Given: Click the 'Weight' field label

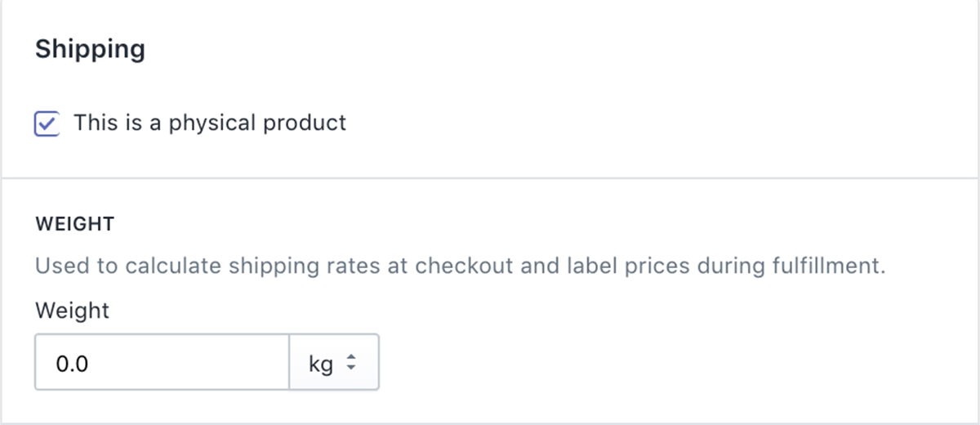Looking at the screenshot, I should (x=72, y=311).
